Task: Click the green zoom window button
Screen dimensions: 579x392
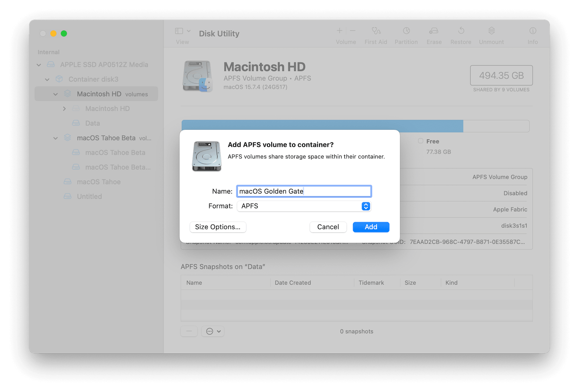Action: point(64,34)
